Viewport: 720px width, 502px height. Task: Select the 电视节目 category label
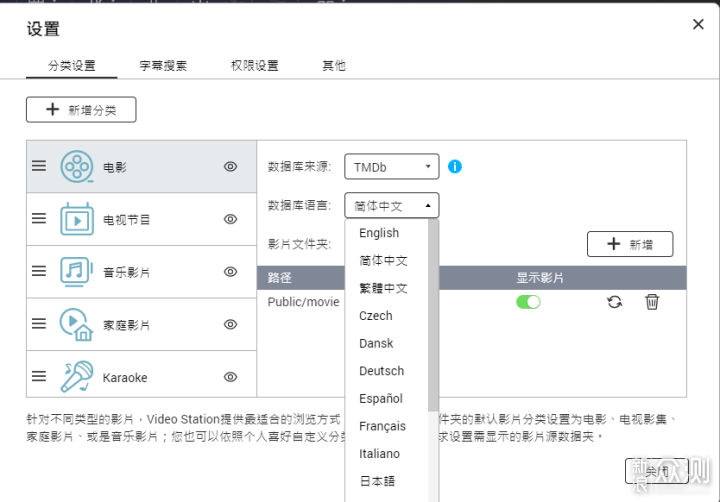[126, 220]
